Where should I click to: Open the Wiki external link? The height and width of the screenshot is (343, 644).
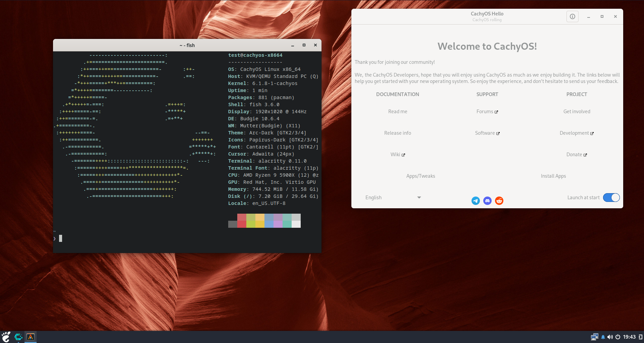[x=398, y=155]
